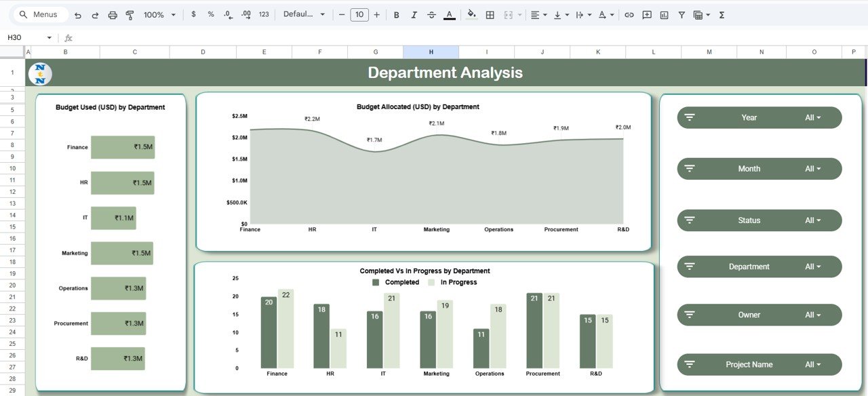
Task: Click the Print button
Action: click(112, 14)
